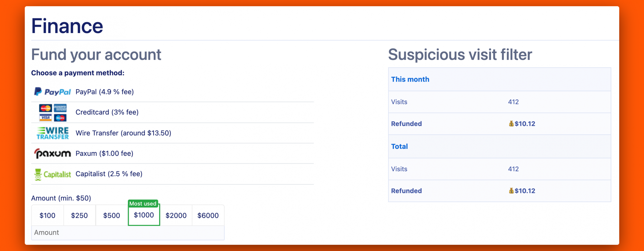
Task: Click the PayPal logo icon
Action: [52, 92]
